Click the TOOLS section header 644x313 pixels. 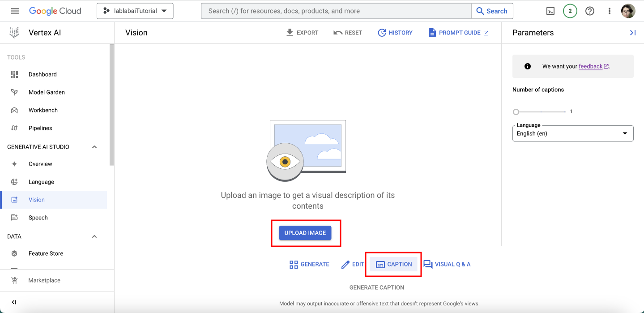[x=16, y=57]
